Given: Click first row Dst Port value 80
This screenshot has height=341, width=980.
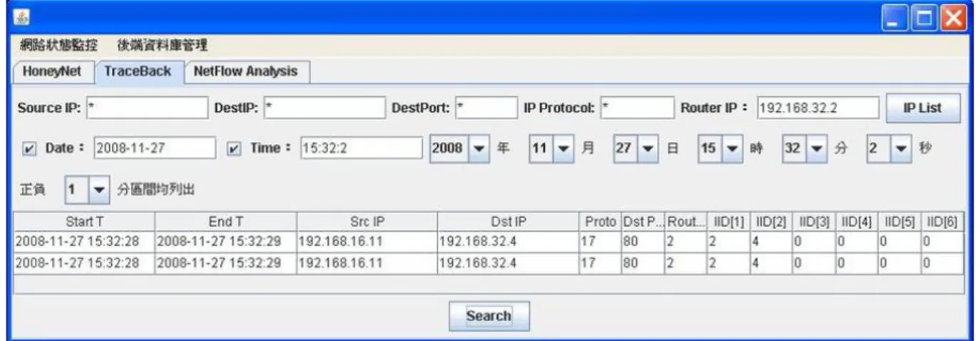Looking at the screenshot, I should 643,241.
